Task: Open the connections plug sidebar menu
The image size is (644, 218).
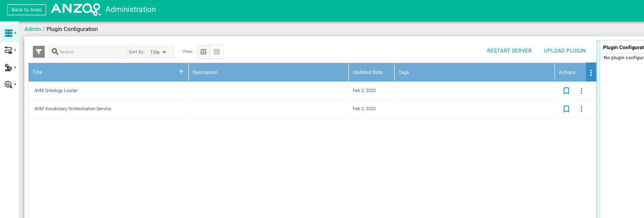Action: 9,50
